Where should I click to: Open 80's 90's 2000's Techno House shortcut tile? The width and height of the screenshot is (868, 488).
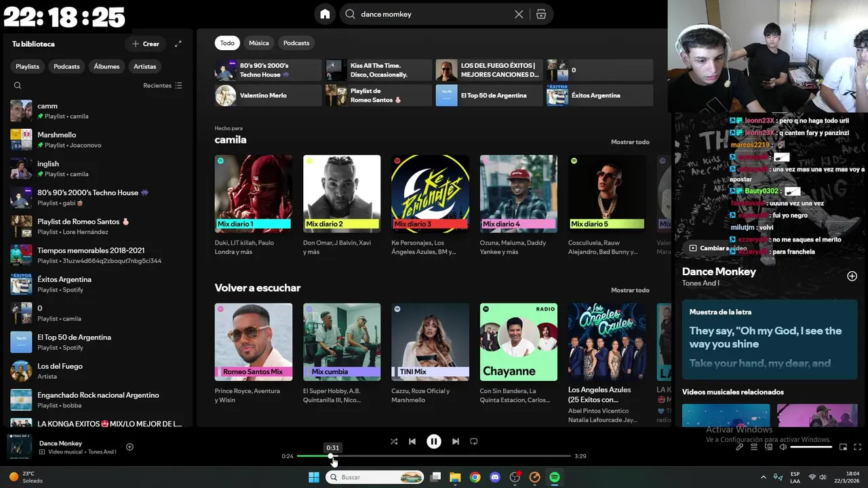click(268, 70)
